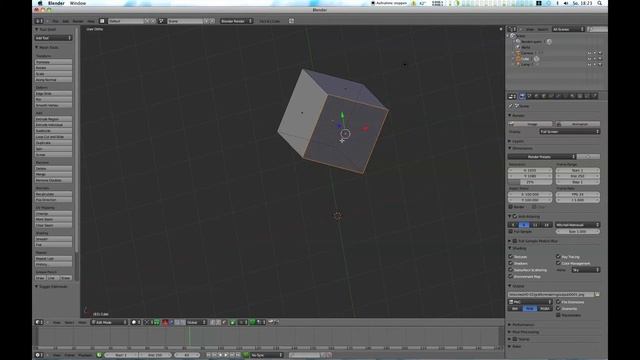640x360 pixels.
Task: Click the 3D View editor type icon
Action: pos(39,322)
